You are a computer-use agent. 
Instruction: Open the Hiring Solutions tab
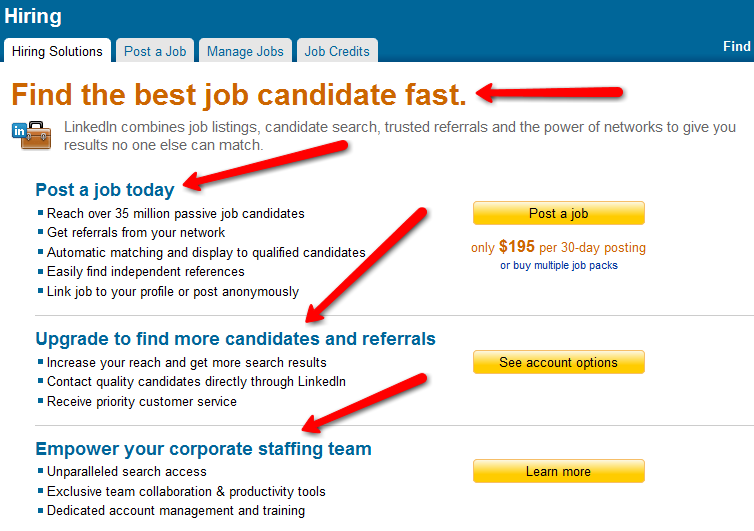point(57,51)
